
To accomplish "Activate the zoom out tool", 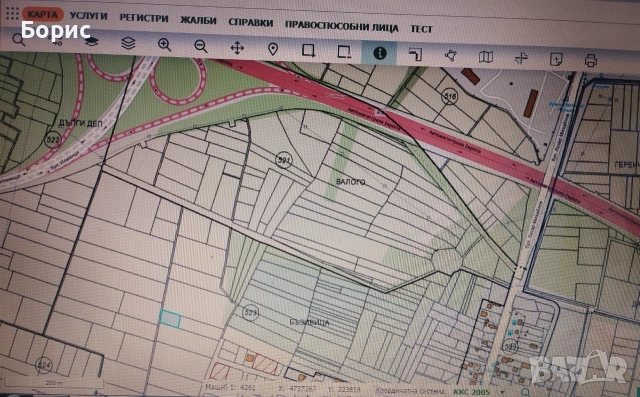I will [200, 46].
